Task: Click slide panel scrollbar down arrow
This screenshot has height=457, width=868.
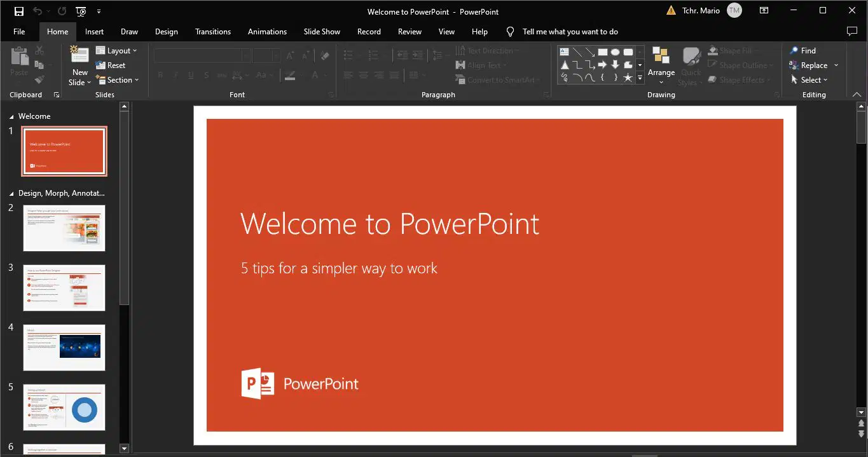Action: (x=124, y=448)
